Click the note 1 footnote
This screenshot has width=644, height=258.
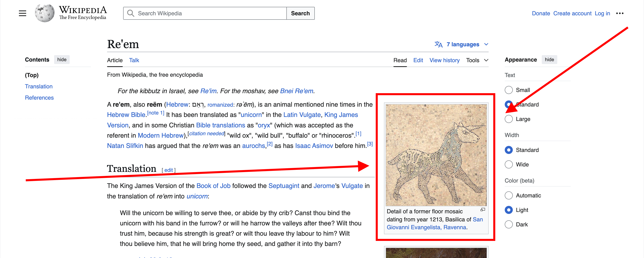[x=156, y=113]
